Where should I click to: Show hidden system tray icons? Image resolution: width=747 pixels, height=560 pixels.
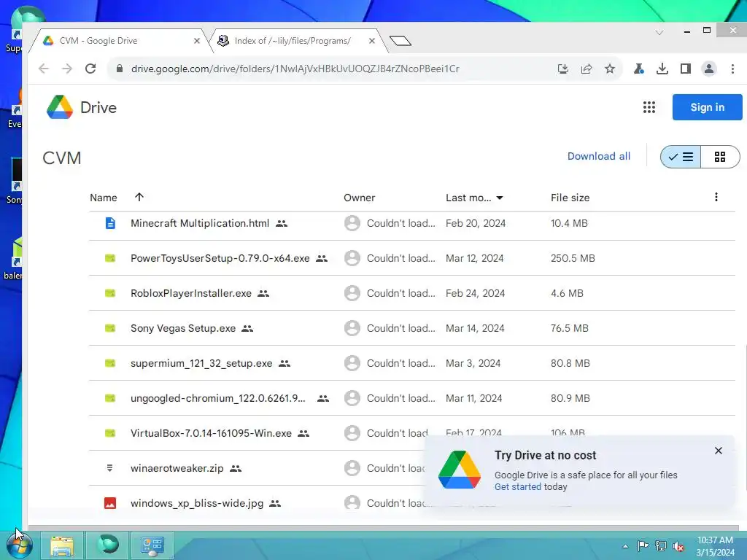point(625,546)
